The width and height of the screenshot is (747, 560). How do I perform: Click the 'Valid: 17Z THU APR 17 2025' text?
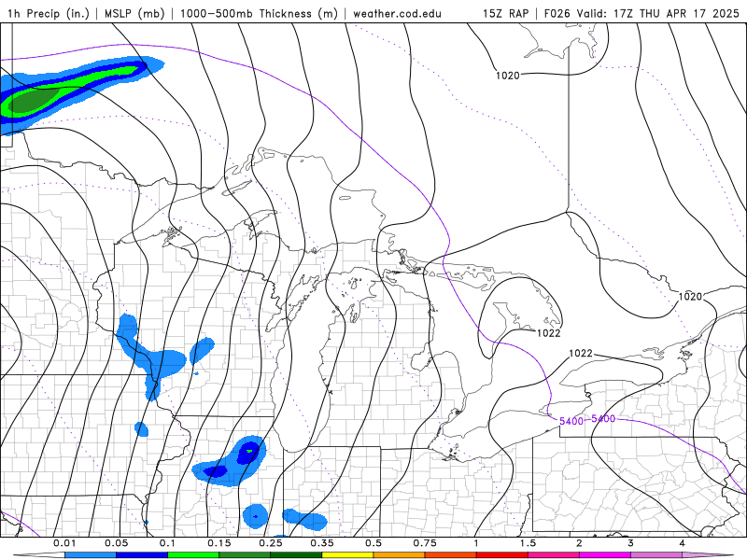[x=658, y=13]
